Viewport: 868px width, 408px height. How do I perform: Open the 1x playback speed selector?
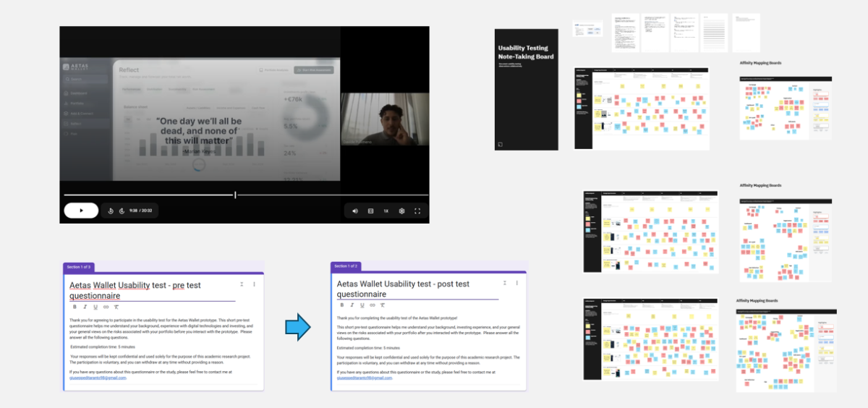click(x=386, y=211)
